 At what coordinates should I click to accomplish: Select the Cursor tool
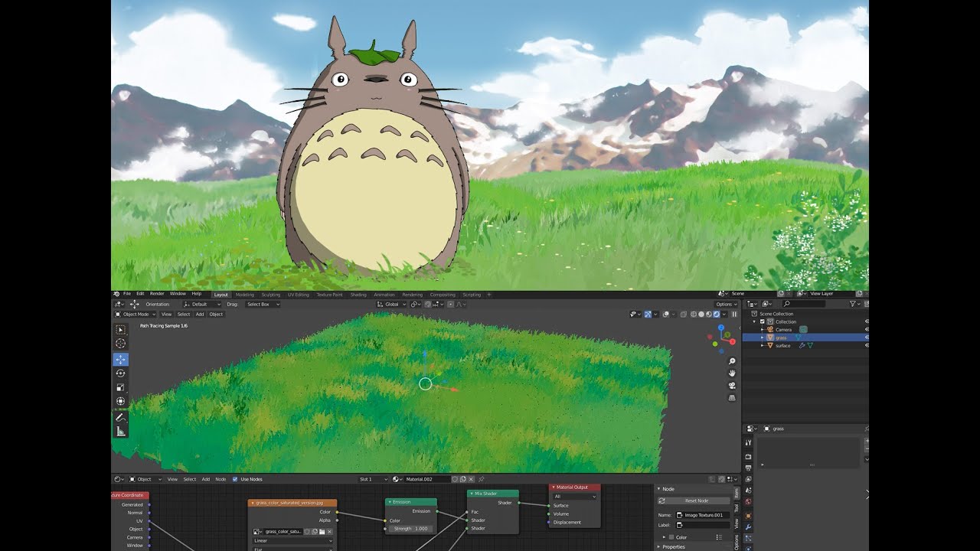click(121, 344)
